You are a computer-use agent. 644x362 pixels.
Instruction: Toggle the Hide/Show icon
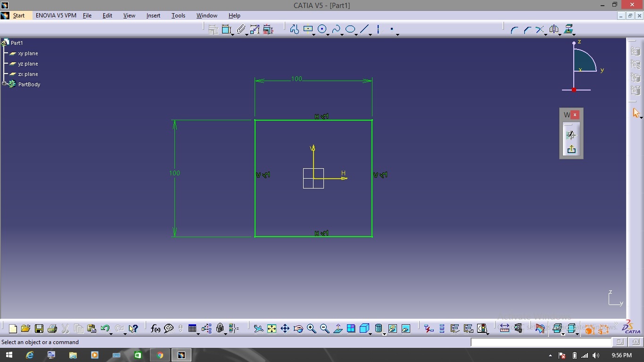392,329
